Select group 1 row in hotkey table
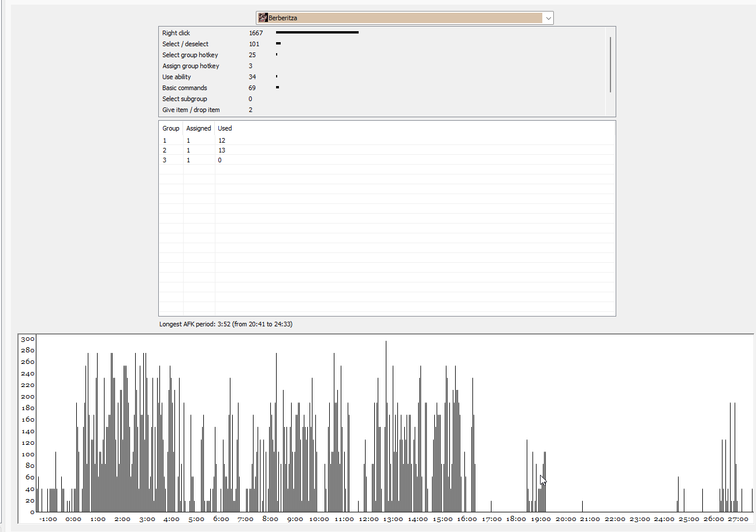756x532 pixels. (x=387, y=140)
